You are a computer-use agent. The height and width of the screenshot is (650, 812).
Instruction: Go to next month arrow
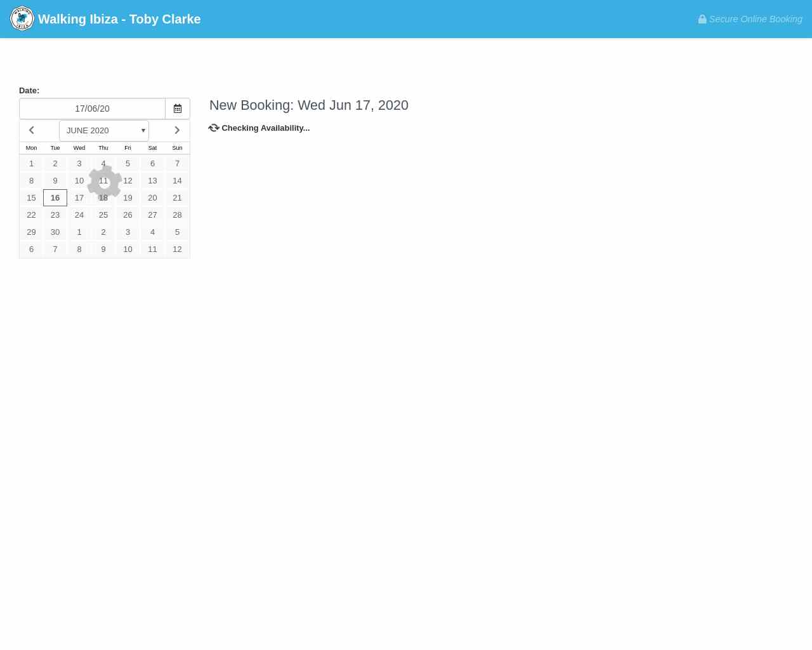[x=177, y=131]
